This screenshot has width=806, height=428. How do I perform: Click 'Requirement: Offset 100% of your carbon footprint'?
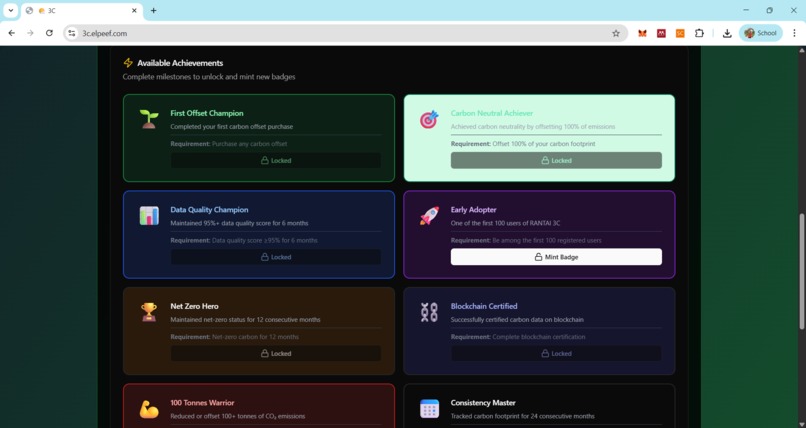pos(523,144)
